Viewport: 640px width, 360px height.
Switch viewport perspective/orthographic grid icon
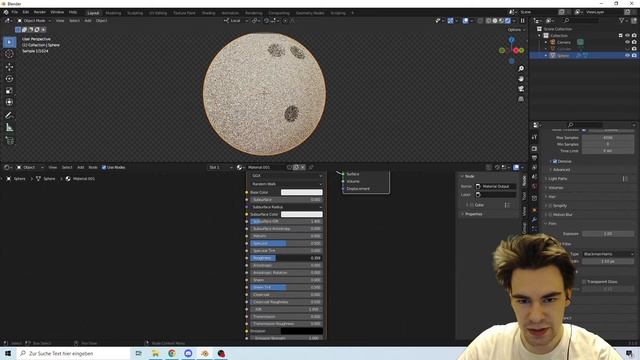pyautogui.click(x=521, y=99)
